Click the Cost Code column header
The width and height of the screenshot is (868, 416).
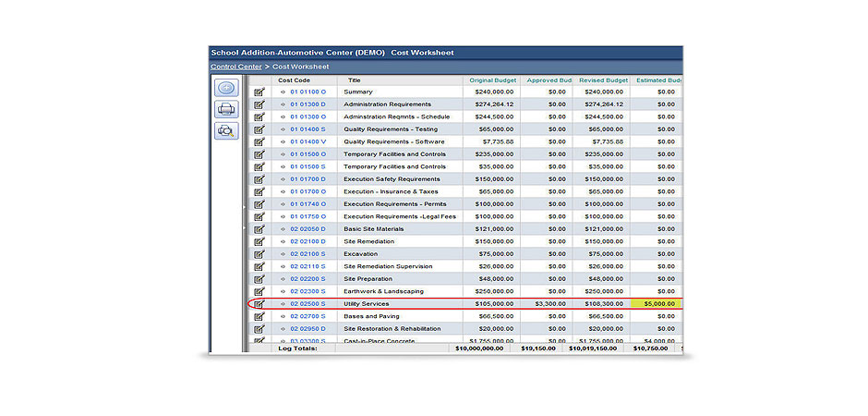(x=294, y=80)
